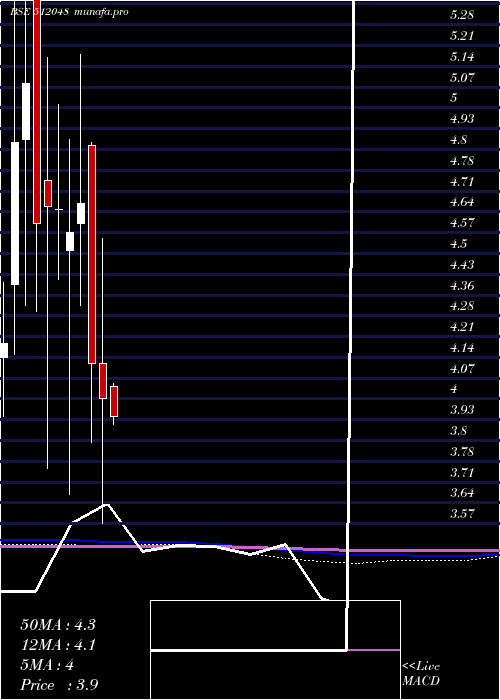This screenshot has width=500, height=700.
Task: Select the 4.78 price axis value
Action: 462,160
